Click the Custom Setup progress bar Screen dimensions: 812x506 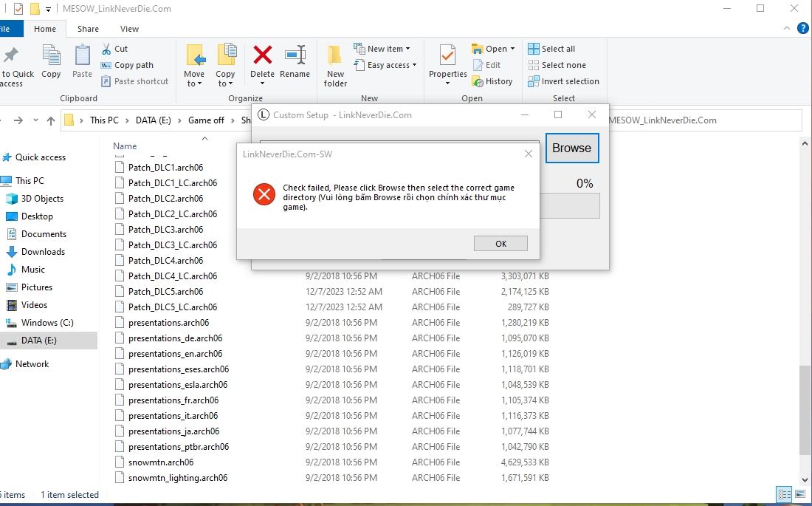(x=569, y=206)
